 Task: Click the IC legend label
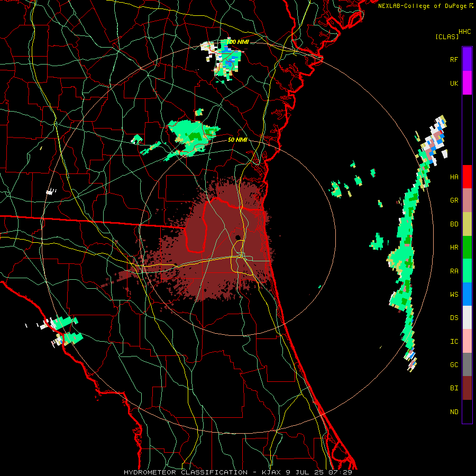[454, 342]
